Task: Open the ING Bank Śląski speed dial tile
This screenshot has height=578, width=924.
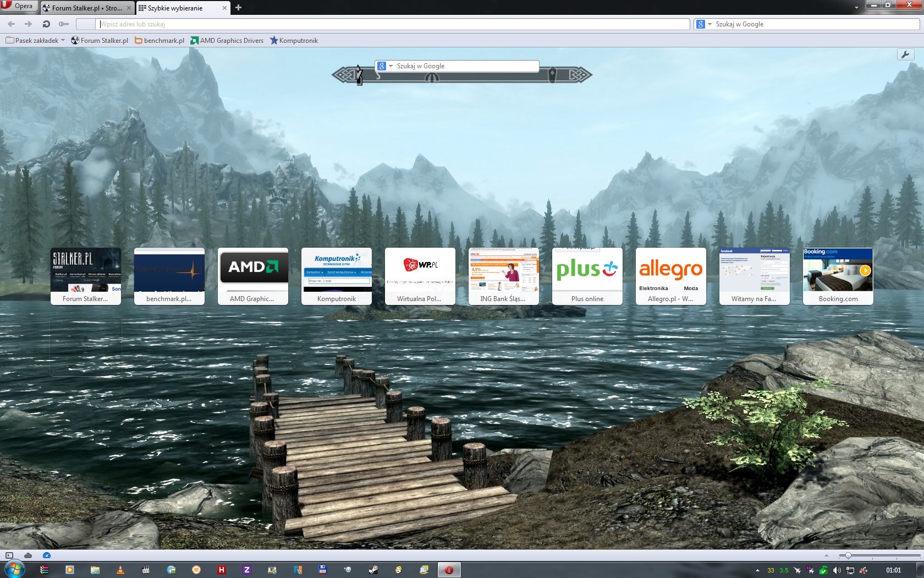Action: (x=504, y=276)
